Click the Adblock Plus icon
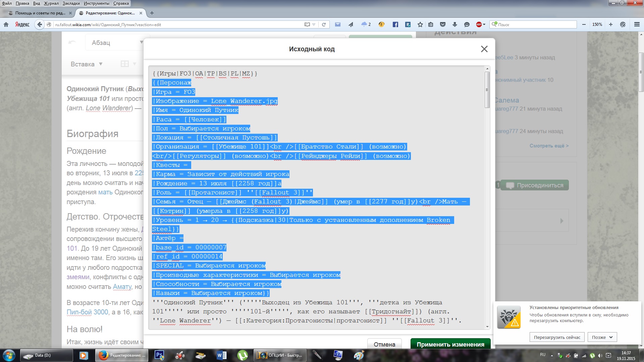This screenshot has width=644, height=362. 479,24
